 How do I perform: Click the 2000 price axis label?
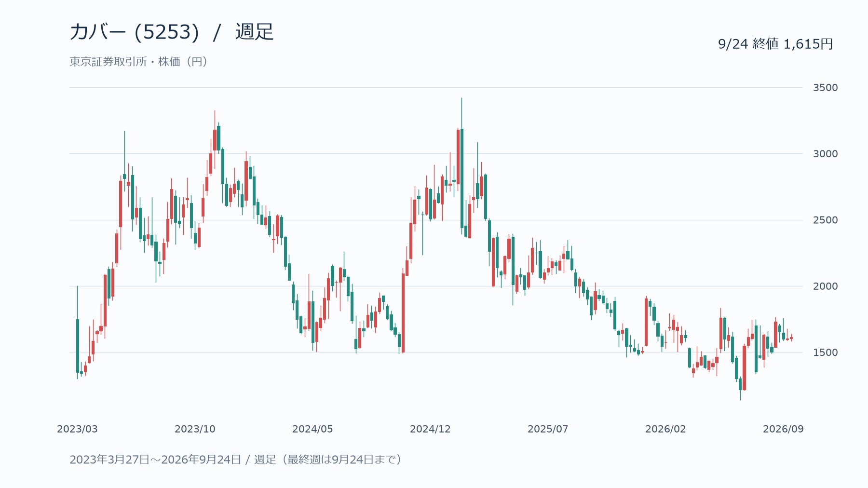pos(825,286)
